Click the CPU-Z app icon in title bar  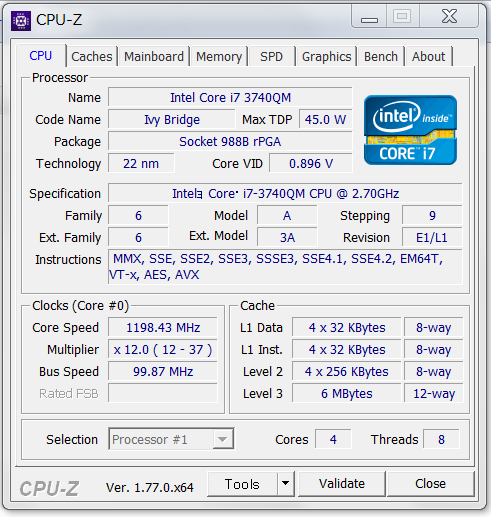21,21
